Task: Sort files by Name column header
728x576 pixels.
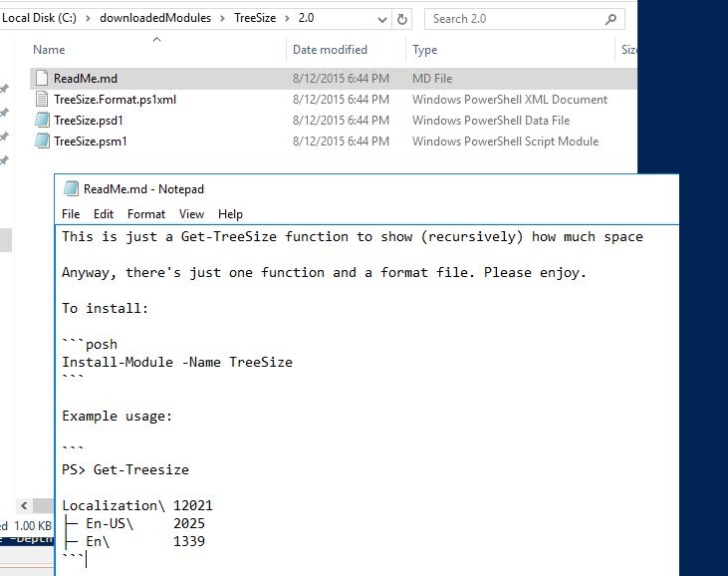Action: point(49,50)
